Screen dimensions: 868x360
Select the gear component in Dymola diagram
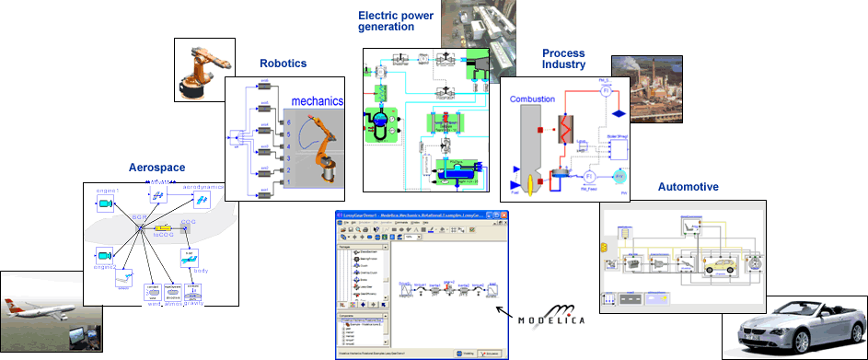449,289
